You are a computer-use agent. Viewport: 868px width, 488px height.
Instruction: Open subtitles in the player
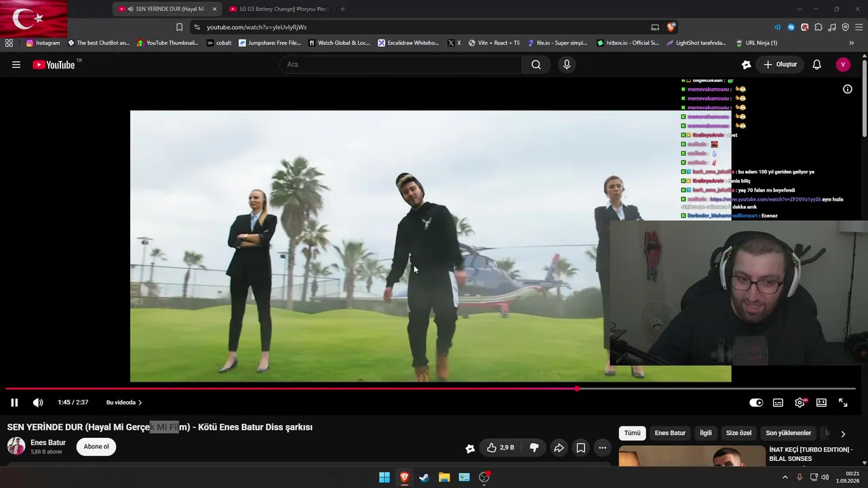tap(778, 403)
